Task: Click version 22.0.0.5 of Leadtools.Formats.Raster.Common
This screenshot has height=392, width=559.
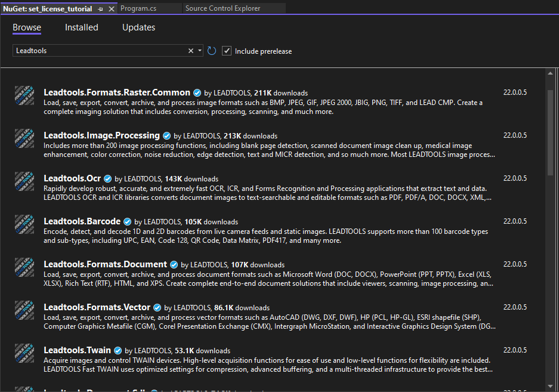Action: click(515, 92)
